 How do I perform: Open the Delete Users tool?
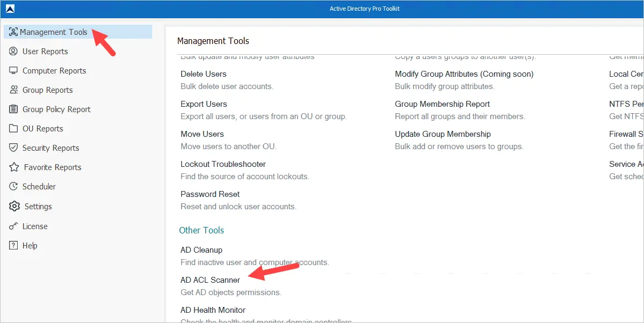[204, 74]
